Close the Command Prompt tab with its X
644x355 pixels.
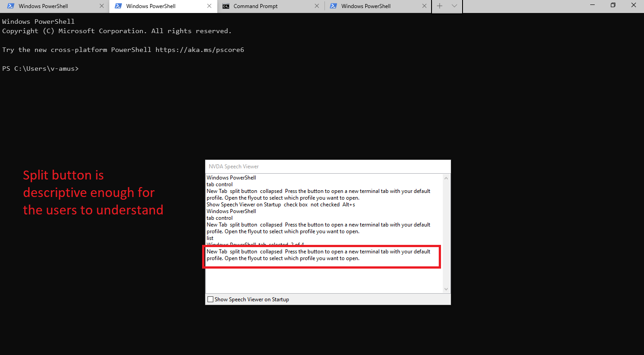(x=317, y=6)
